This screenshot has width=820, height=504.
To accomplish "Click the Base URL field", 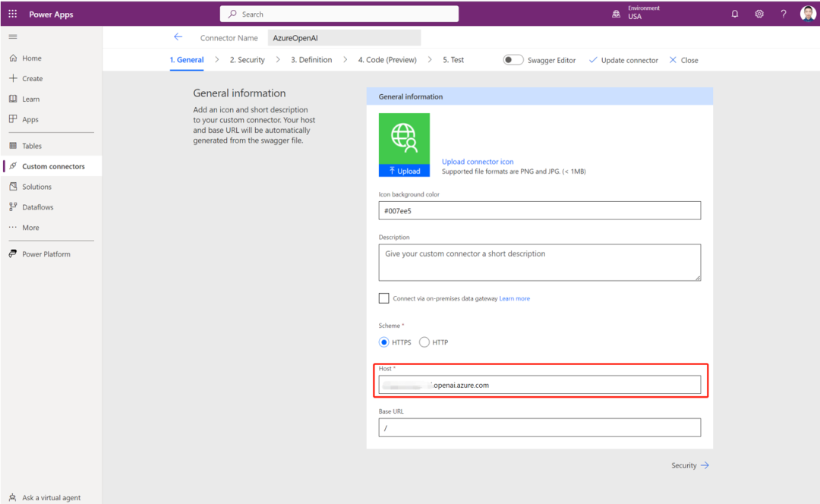I will click(x=540, y=427).
